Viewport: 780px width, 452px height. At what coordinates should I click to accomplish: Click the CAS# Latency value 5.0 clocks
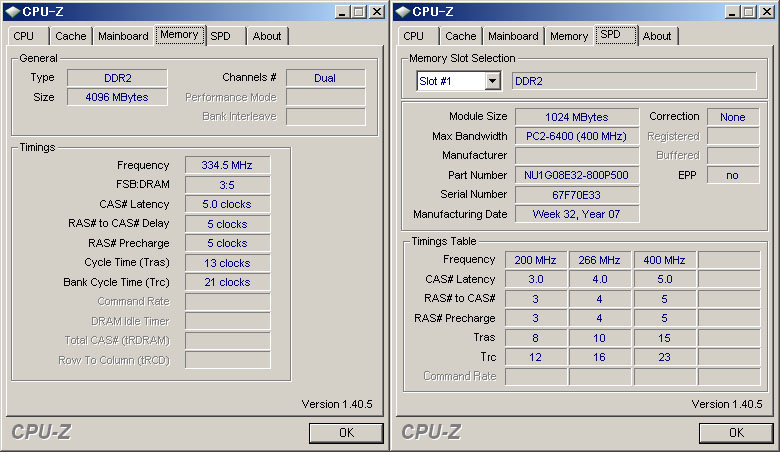227,204
